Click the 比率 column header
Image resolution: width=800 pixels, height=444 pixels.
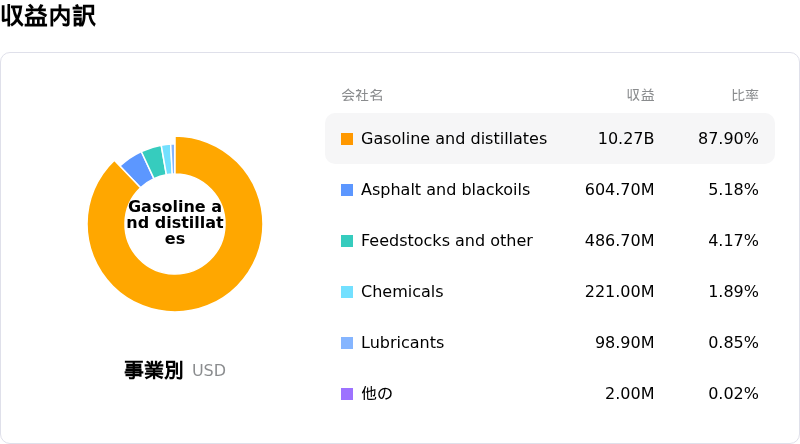[x=745, y=95]
